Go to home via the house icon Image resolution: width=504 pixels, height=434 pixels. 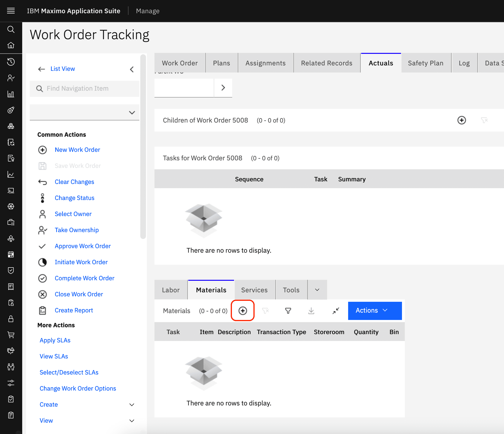click(11, 45)
